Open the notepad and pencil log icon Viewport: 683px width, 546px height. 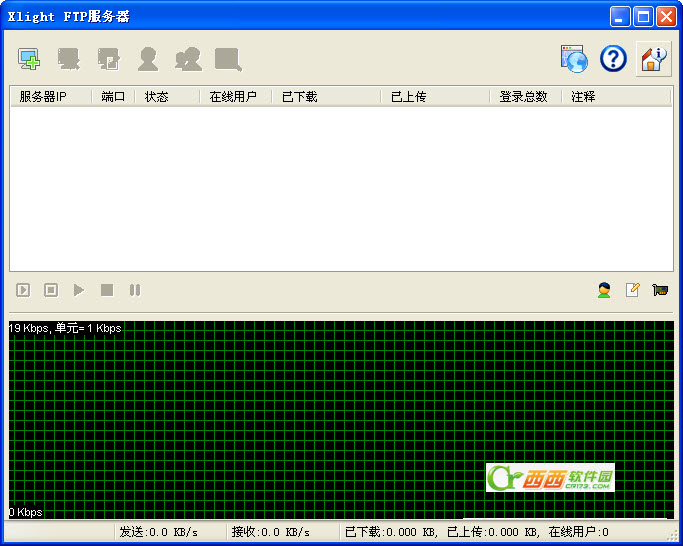pyautogui.click(x=632, y=290)
